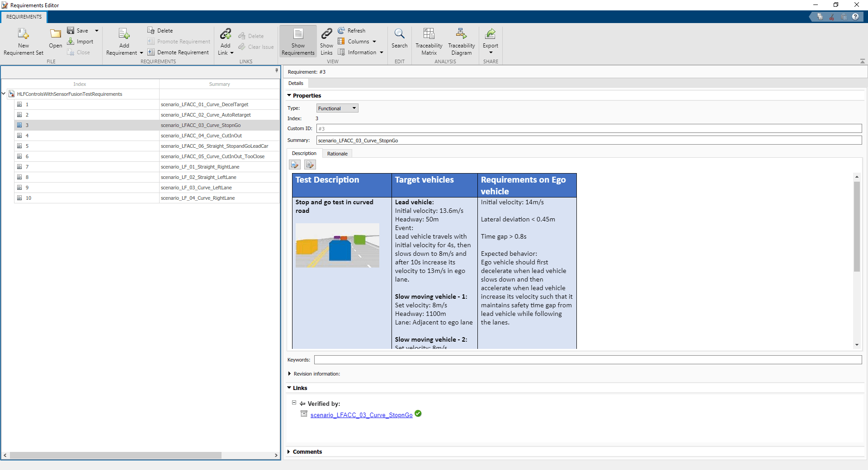
Task: Open the scenario_LFACC_03_Curve_StopnGo verification link
Action: tap(361, 415)
